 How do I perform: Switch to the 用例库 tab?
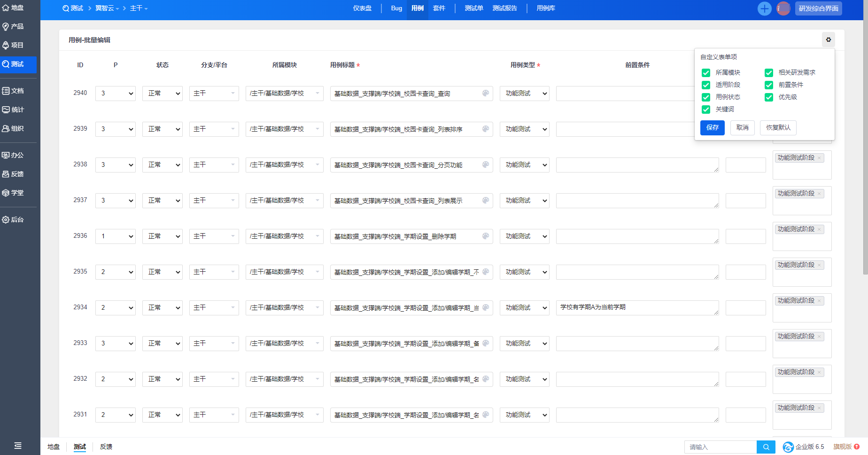tap(546, 8)
